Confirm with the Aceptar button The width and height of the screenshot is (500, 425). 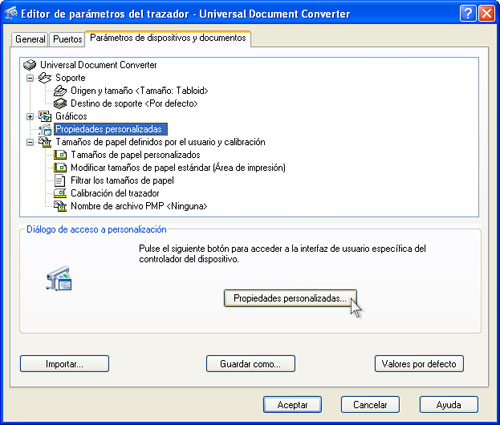tap(292, 405)
